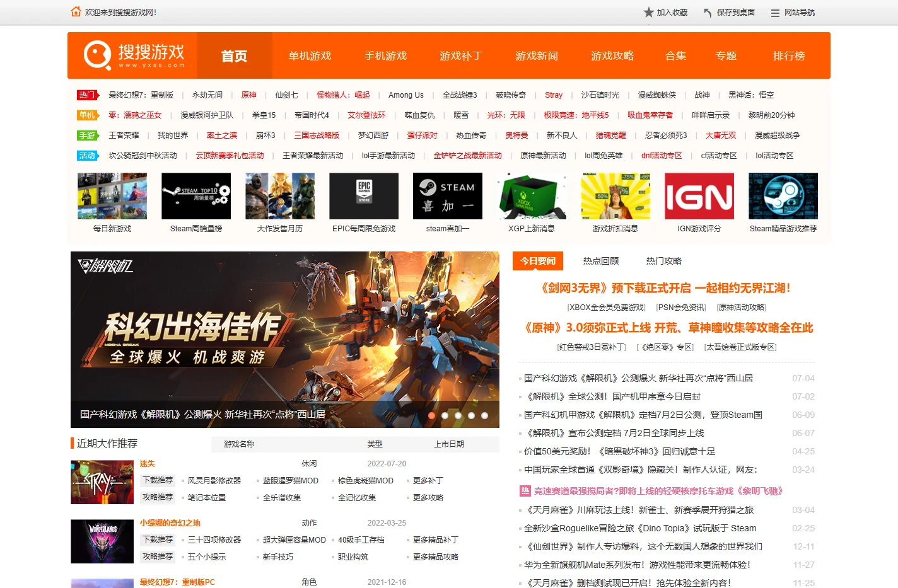This screenshot has height=588, width=898.
Task: Open the 大作发售月历 thumbnail
Action: 280,196
